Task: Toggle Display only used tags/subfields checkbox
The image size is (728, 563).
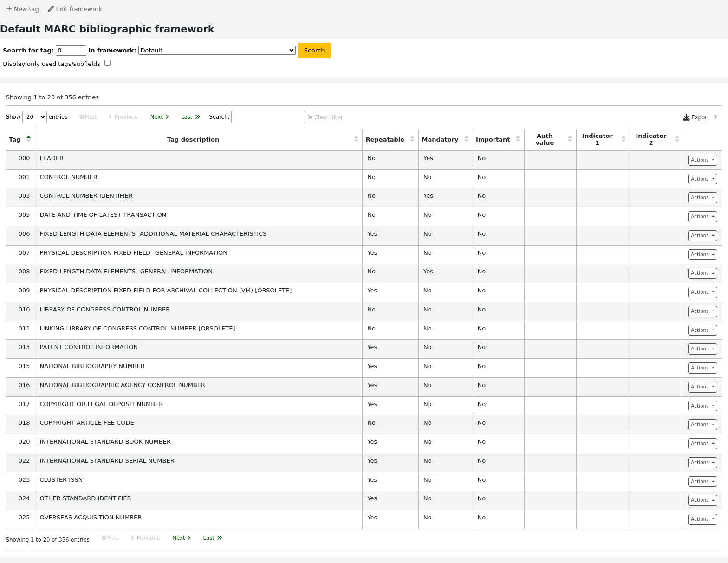Action: pyautogui.click(x=108, y=63)
